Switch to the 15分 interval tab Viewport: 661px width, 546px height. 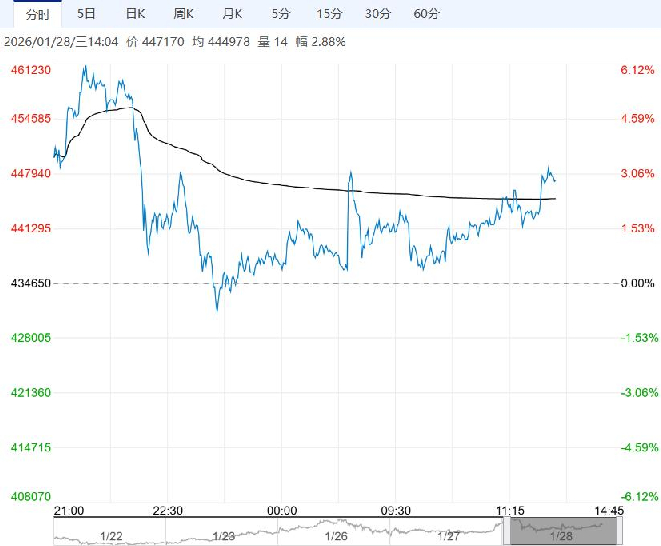[328, 14]
